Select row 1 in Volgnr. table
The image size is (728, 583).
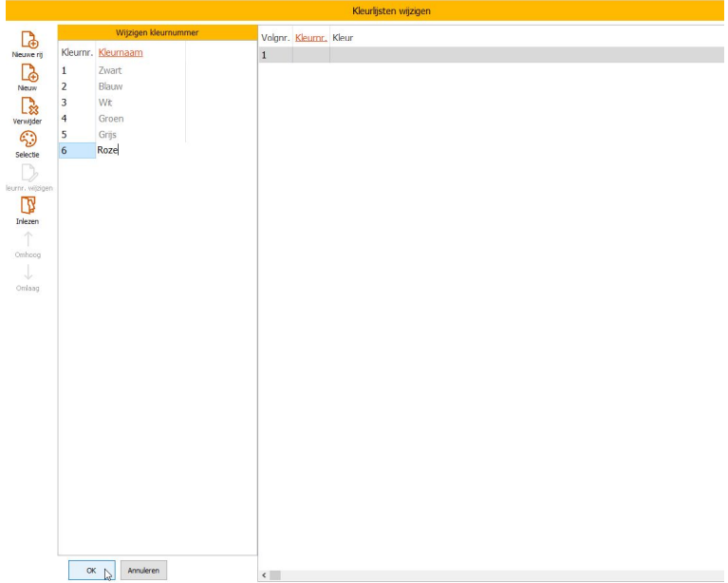(275, 55)
